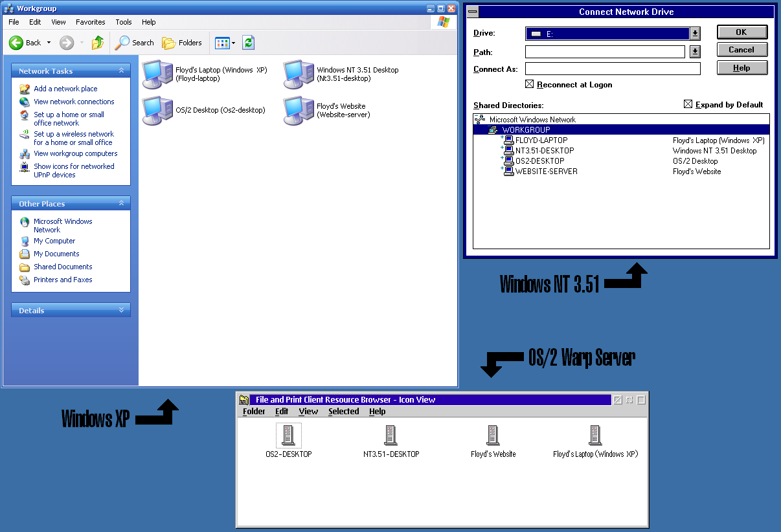Toggle Reconnect at Logon checkbox
The height and width of the screenshot is (532, 781).
[x=529, y=84]
